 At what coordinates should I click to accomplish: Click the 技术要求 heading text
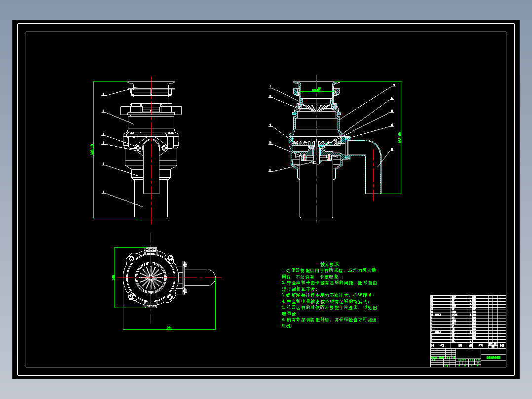(x=329, y=264)
